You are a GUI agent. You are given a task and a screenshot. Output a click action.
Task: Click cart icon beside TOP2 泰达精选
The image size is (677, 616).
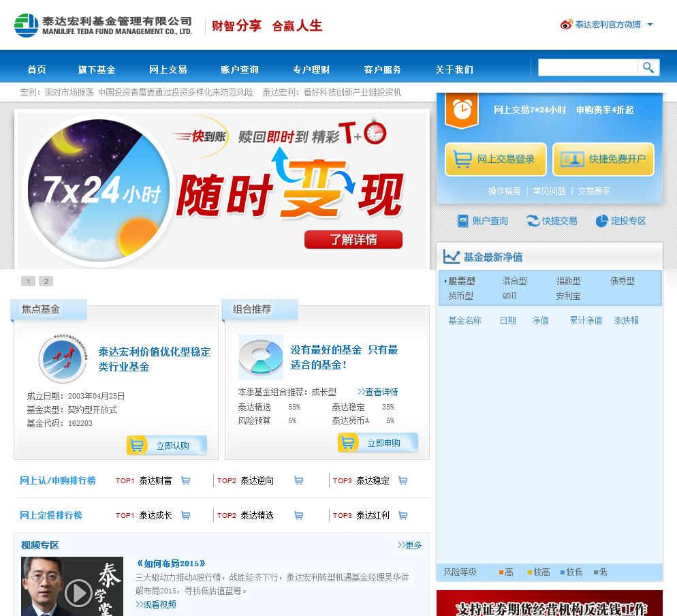pos(298,515)
